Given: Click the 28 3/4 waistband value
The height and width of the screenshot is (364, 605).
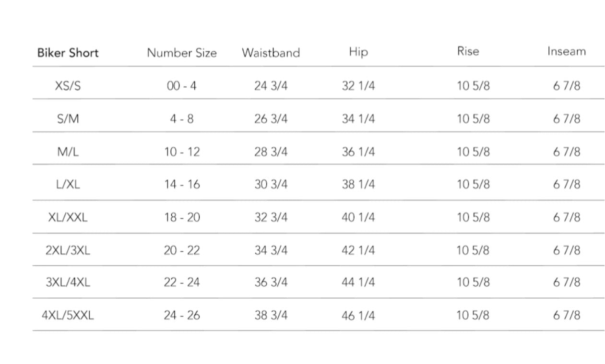Looking at the screenshot, I should pyautogui.click(x=271, y=152).
